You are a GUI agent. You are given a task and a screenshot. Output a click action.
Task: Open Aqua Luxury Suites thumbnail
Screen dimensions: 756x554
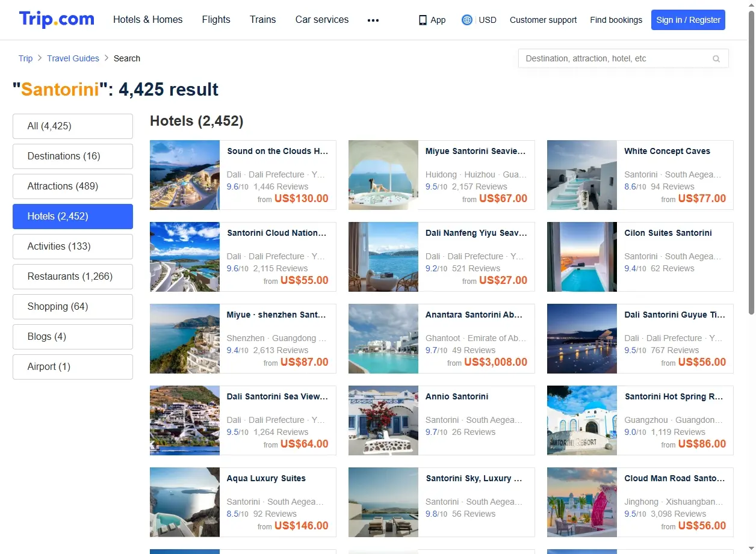(x=185, y=502)
